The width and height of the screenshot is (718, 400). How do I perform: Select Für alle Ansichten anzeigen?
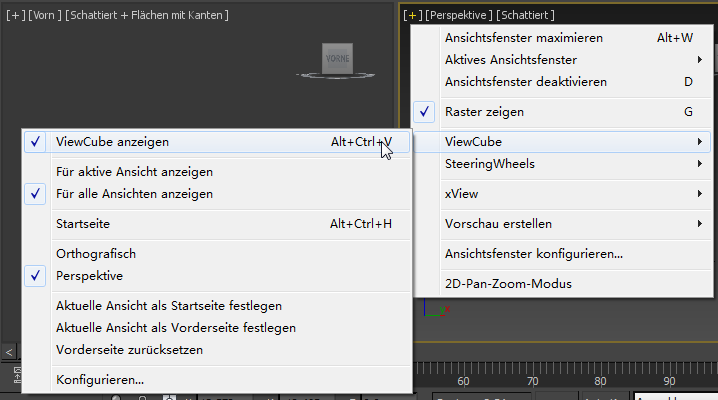pyautogui.click(x=134, y=194)
